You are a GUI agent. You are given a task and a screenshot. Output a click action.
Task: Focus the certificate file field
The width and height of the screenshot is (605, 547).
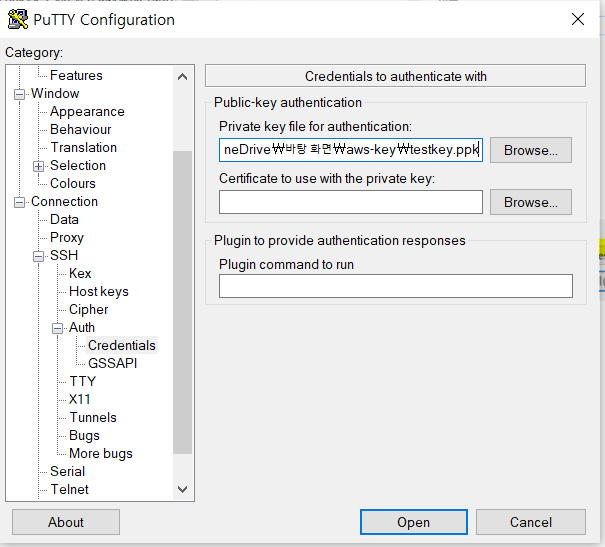[351, 202]
